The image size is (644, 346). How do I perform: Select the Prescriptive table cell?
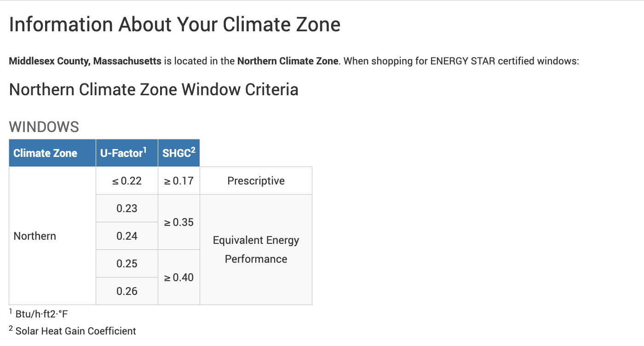[x=256, y=181]
